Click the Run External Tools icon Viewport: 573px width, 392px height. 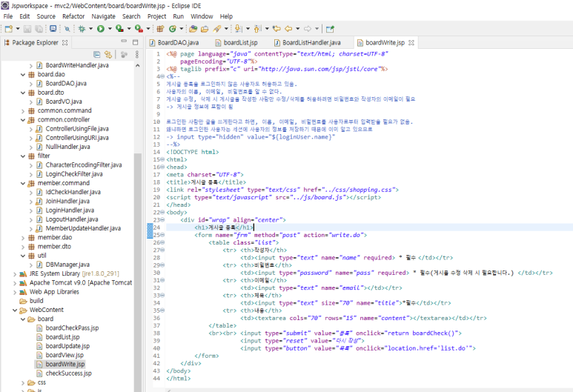139,28
